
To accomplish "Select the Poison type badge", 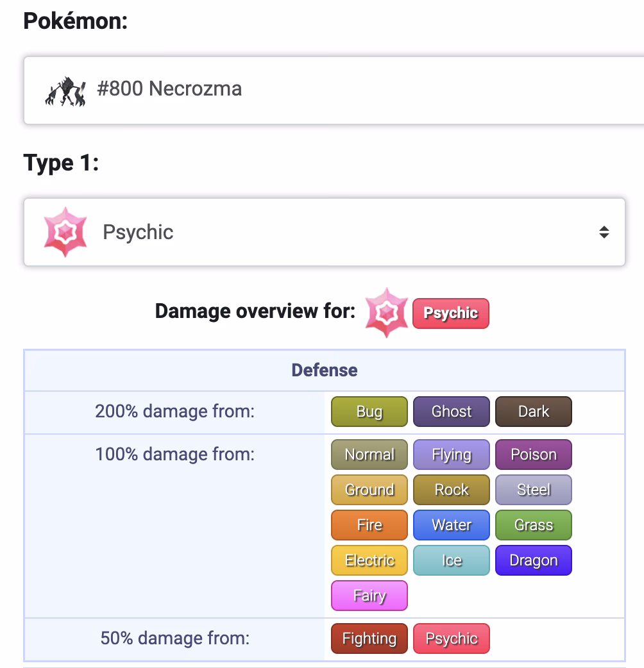I will (x=534, y=455).
